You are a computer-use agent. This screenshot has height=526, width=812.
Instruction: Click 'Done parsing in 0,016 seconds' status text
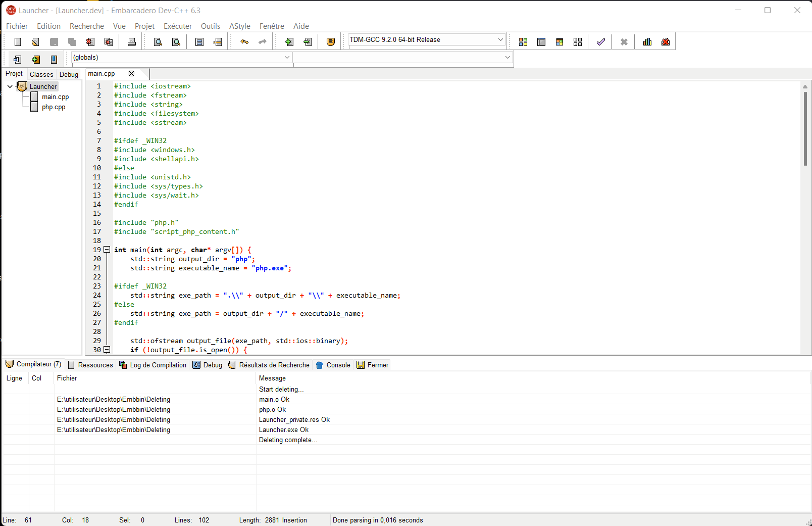coord(378,520)
